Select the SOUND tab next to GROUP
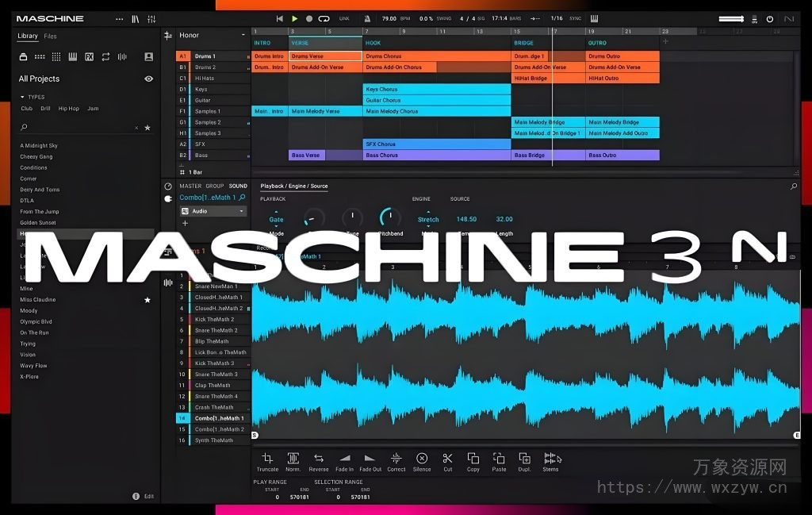This screenshot has height=515, width=812. [x=238, y=186]
